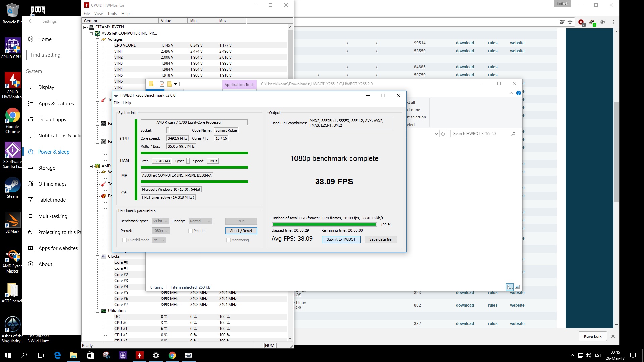644x362 pixels.
Task: Click the translate icon in Chrome address bar
Action: (562, 22)
